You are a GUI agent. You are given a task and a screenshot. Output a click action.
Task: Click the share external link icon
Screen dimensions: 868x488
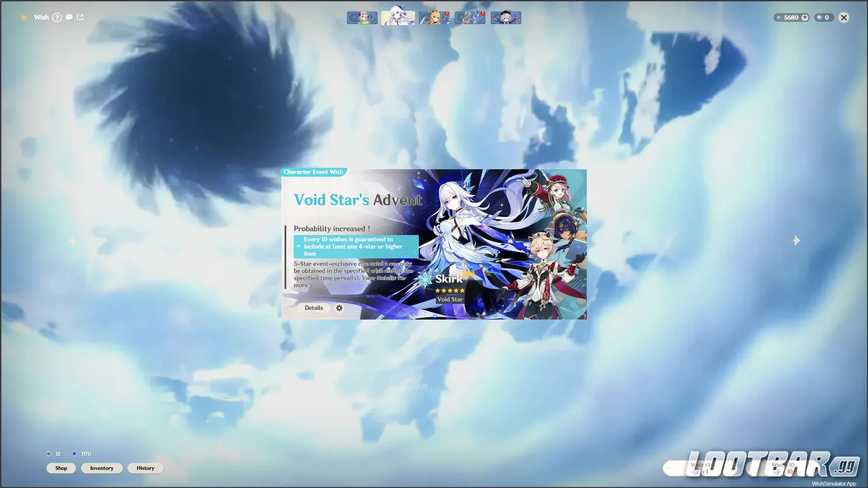[x=80, y=17]
